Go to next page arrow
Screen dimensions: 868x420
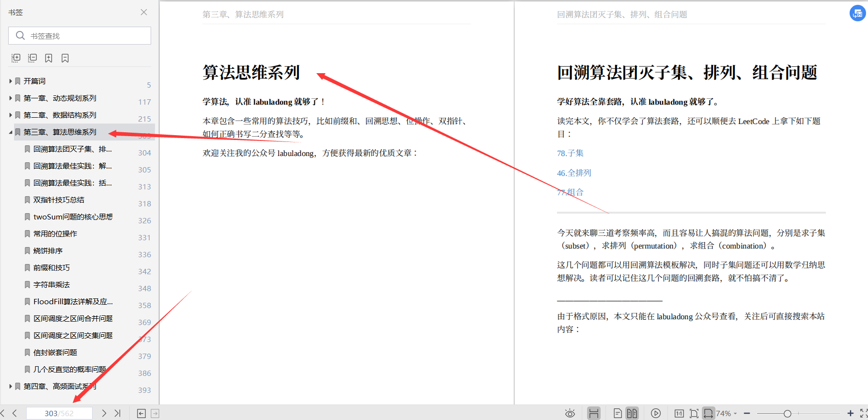pos(104,413)
